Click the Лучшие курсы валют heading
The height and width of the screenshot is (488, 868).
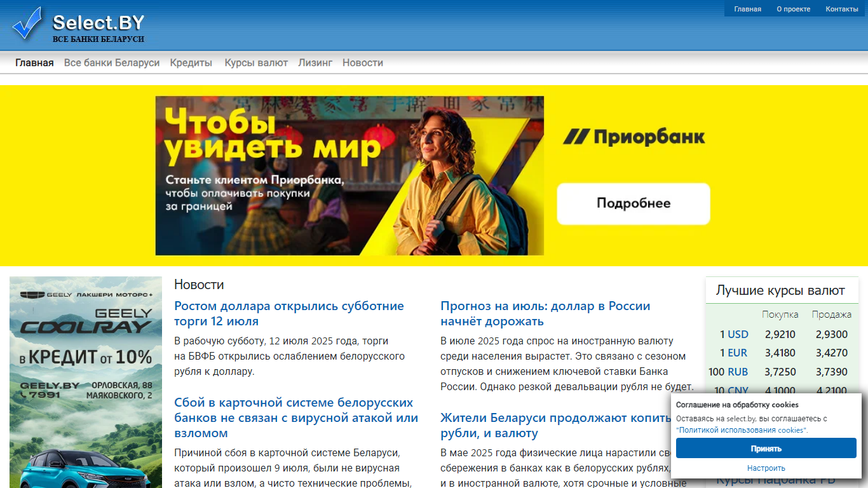pos(780,290)
